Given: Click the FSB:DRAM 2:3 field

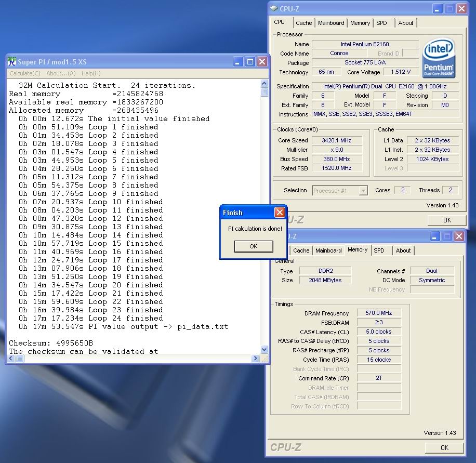Looking at the screenshot, I should coord(379,322).
